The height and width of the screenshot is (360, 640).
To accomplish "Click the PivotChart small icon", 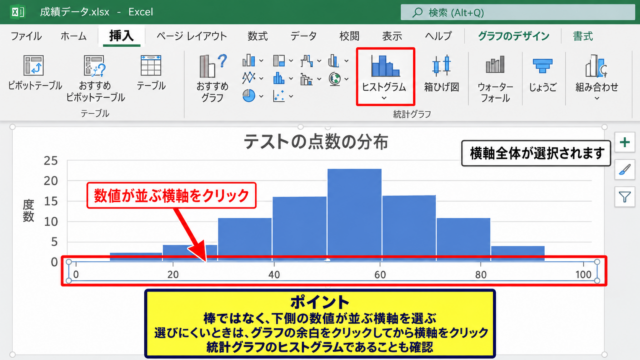I will 306,79.
